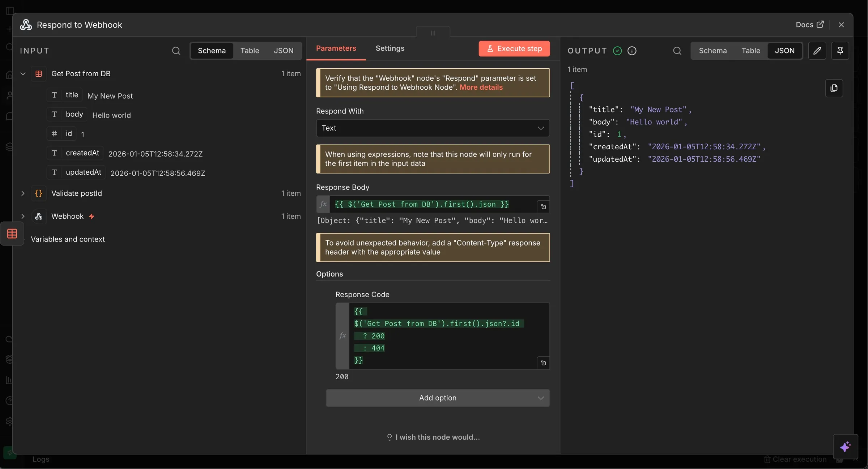Viewport: 868px width, 469px height.
Task: Click the fx icon of Response Code
Action: coord(342,336)
